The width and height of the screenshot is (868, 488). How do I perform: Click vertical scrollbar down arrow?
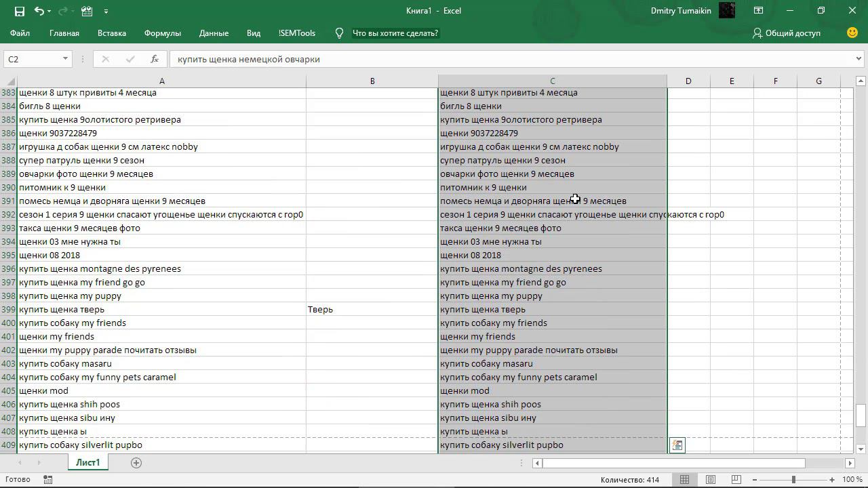[x=861, y=448]
